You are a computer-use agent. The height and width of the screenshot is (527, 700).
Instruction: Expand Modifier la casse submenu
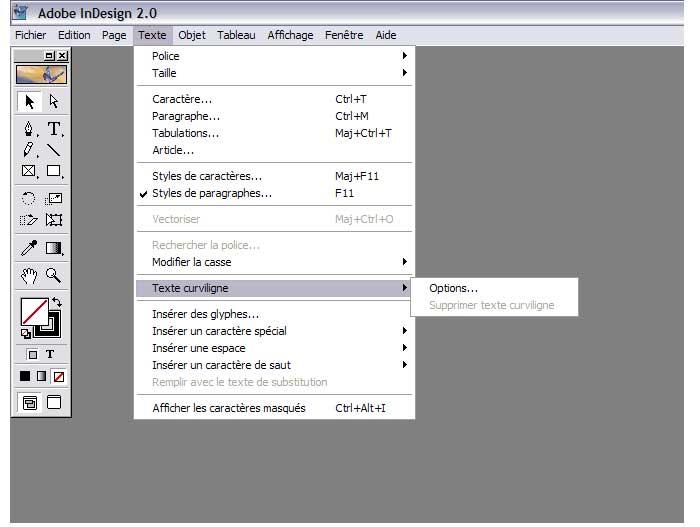pos(274,262)
